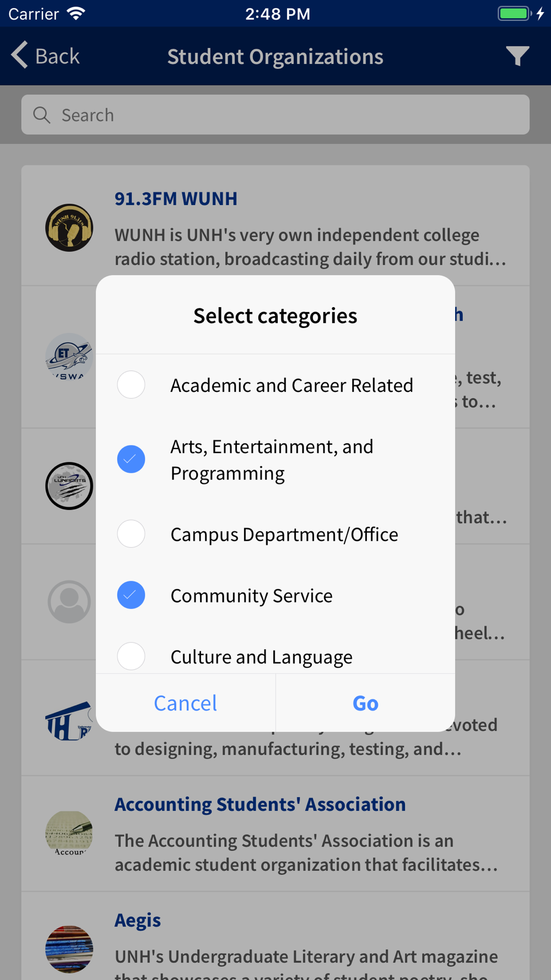Open the filter funnel icon

[x=517, y=56]
